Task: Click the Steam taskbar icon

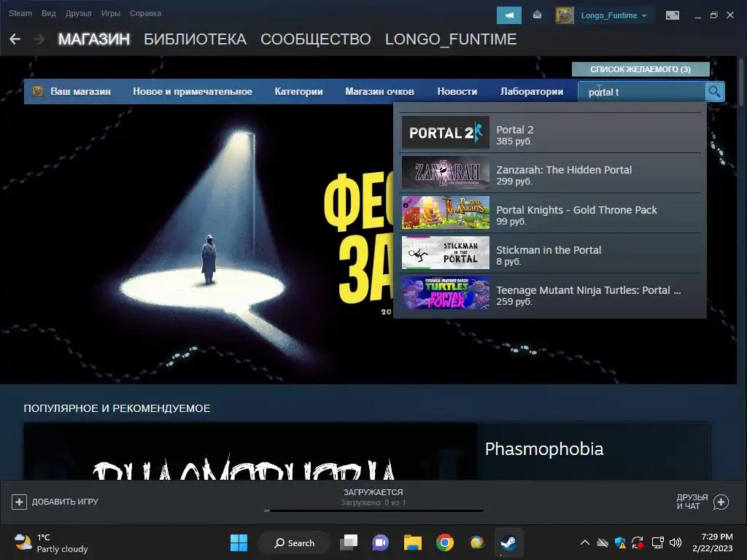Action: (508, 542)
